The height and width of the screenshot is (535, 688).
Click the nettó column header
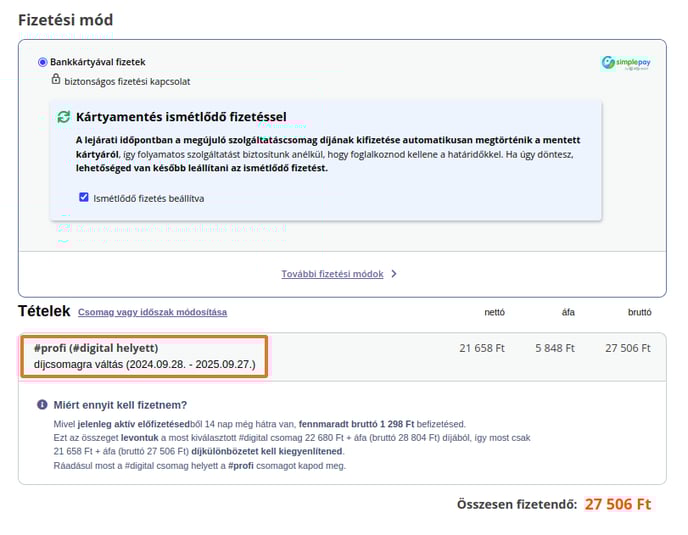(x=494, y=312)
